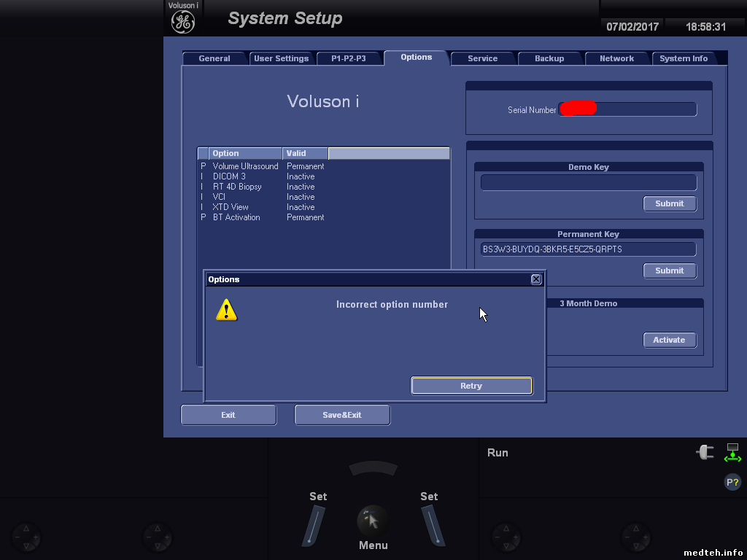The width and height of the screenshot is (747, 560).
Task: Submit the Permanent Key
Action: click(669, 271)
